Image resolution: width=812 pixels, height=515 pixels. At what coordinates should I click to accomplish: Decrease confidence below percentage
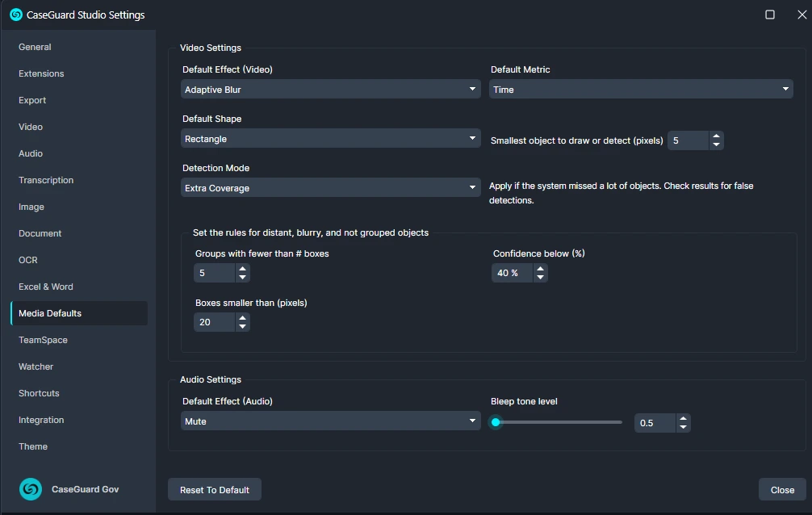tap(540, 277)
